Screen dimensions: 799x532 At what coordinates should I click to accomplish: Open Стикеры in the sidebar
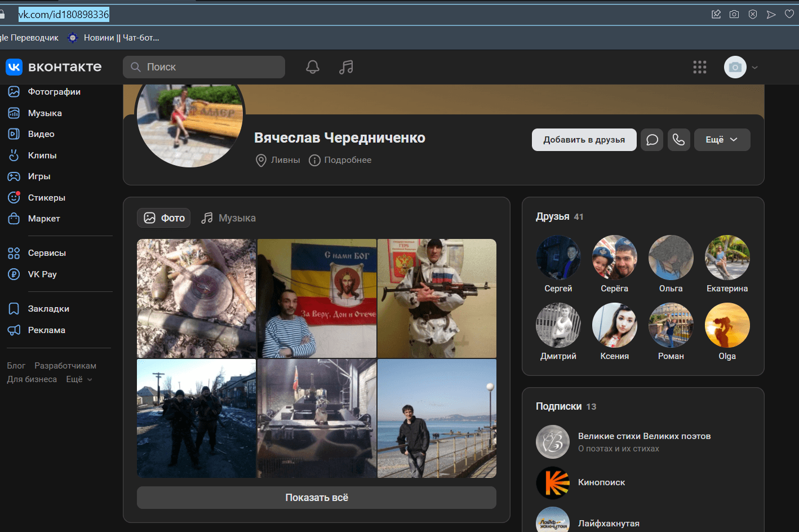46,198
